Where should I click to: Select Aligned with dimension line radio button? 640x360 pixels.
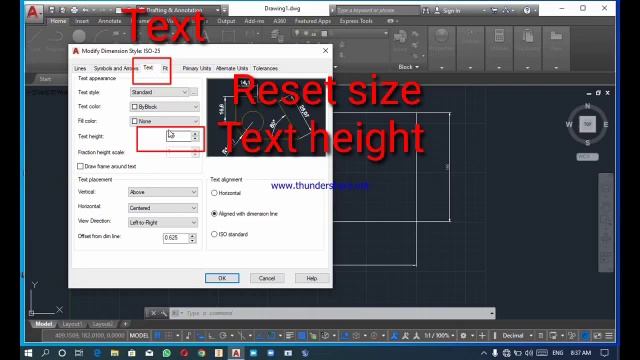[214, 213]
